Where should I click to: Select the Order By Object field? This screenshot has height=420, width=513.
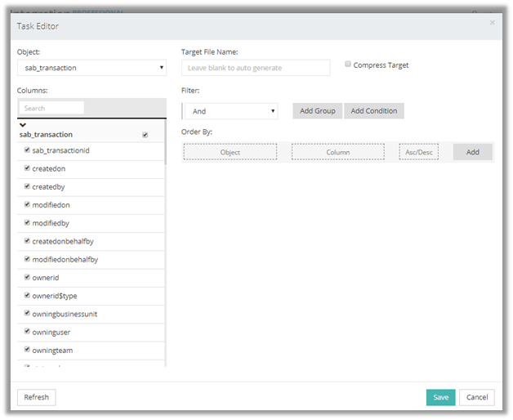tap(230, 152)
